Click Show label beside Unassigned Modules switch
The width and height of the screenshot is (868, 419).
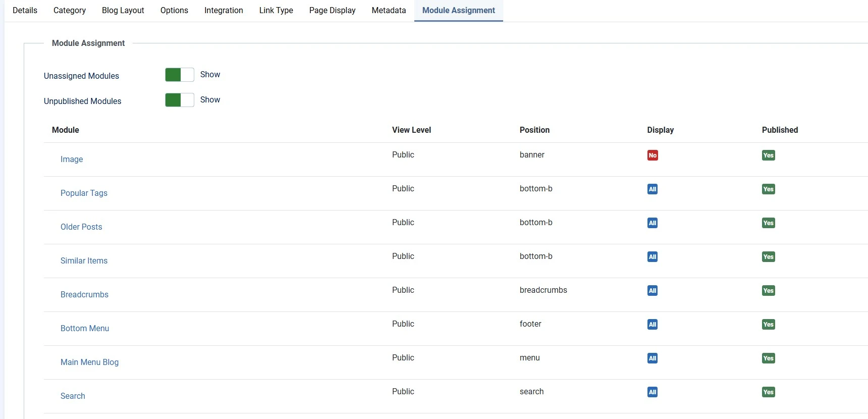point(210,75)
